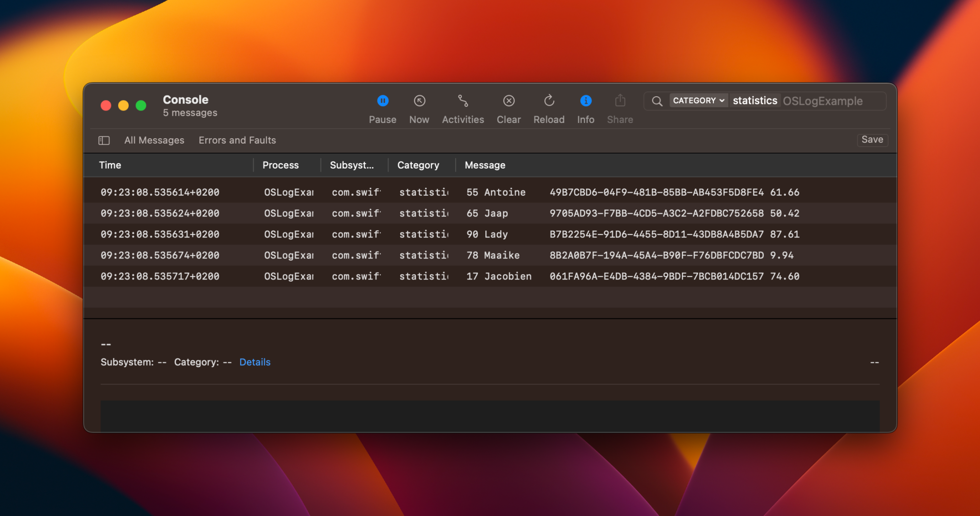Screen dimensions: 980x516
Task: Select the All Messages filter
Action: coord(154,140)
